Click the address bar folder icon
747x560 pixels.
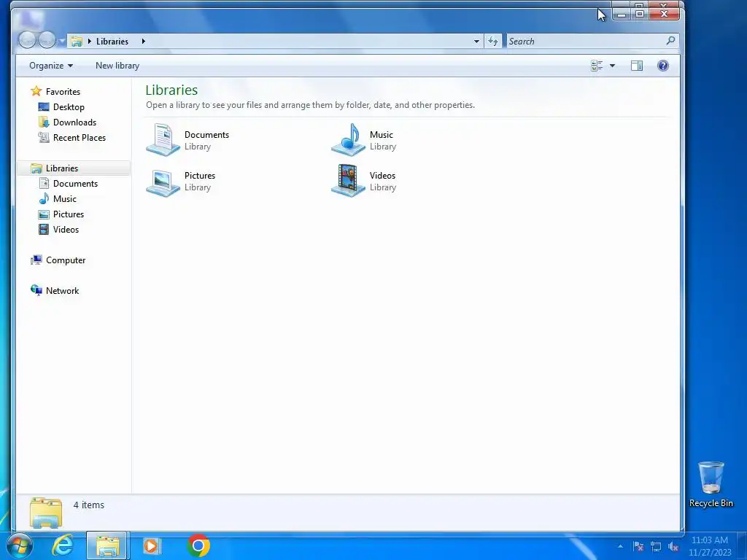[x=76, y=42]
